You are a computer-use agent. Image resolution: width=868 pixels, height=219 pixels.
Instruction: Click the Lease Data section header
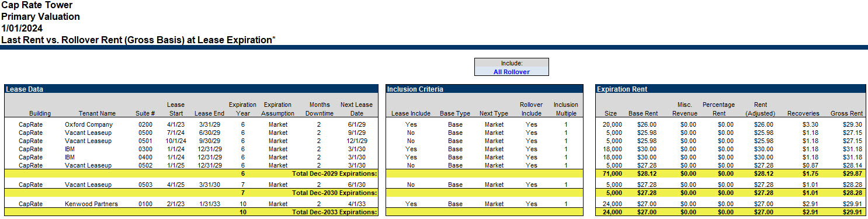point(191,89)
